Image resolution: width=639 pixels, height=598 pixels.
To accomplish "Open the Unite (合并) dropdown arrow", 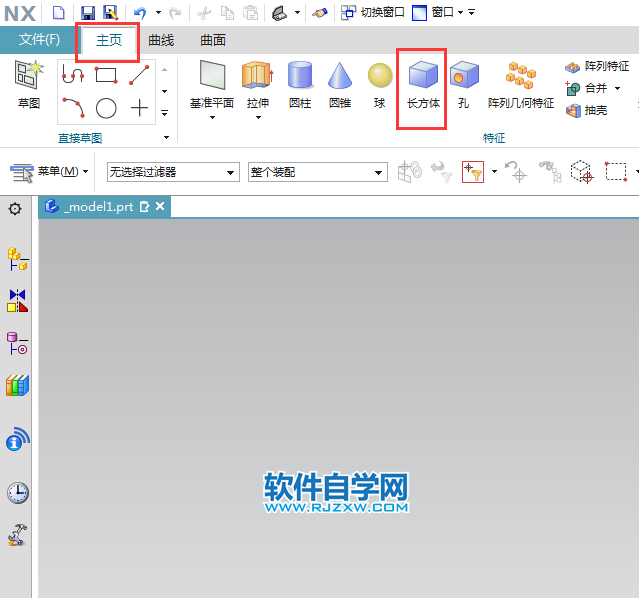I will point(617,88).
